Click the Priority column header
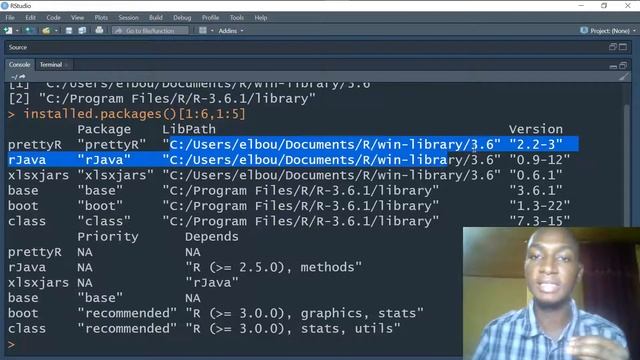The height and width of the screenshot is (360, 640). pyautogui.click(x=108, y=237)
